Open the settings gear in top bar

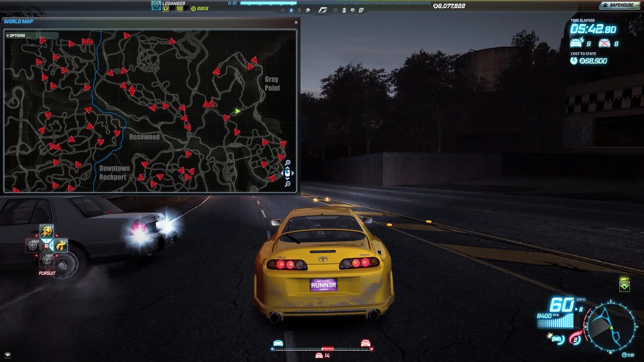click(x=353, y=10)
